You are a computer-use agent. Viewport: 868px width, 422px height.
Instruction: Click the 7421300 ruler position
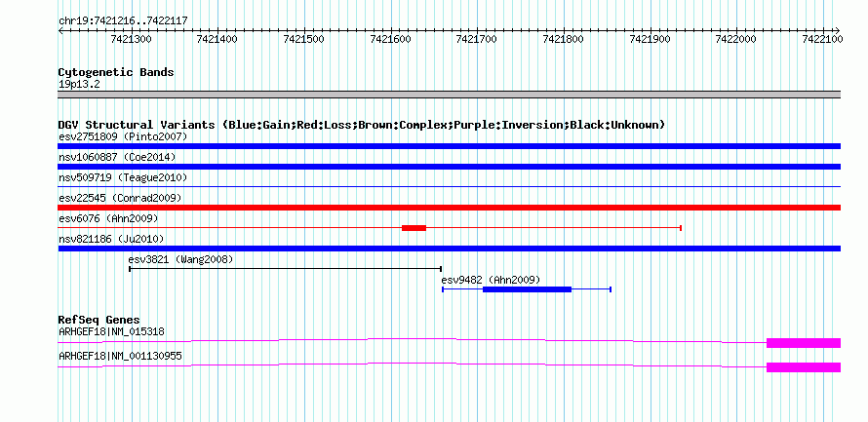(132, 40)
